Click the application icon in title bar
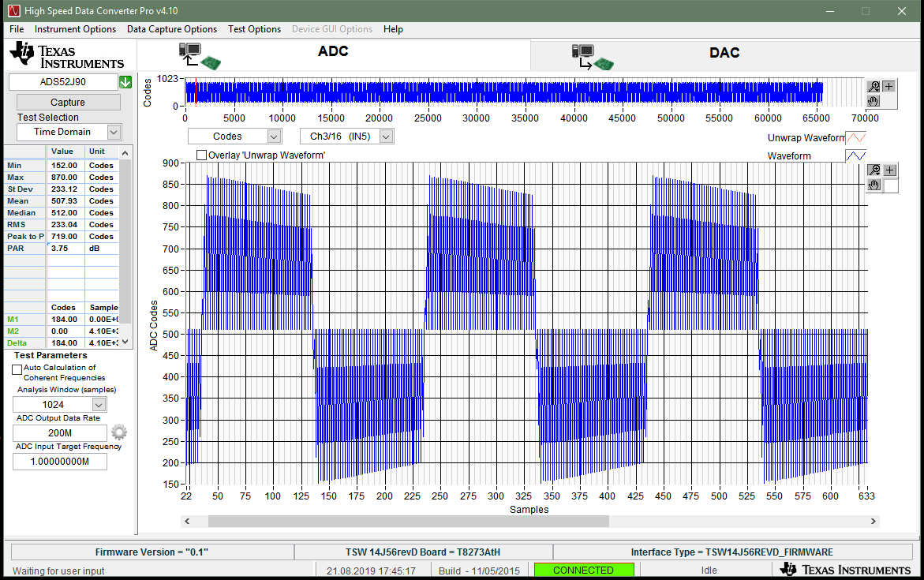 click(13, 10)
